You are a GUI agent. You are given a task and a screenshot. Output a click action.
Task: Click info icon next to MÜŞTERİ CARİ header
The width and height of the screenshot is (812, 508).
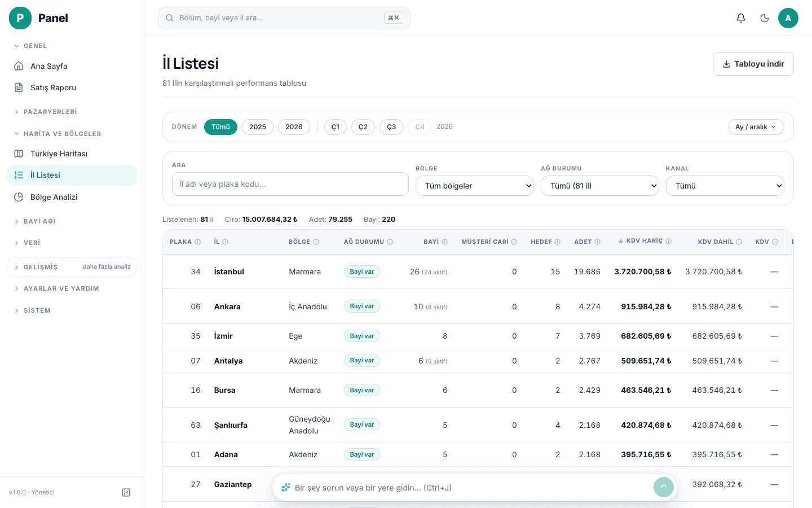tap(514, 242)
